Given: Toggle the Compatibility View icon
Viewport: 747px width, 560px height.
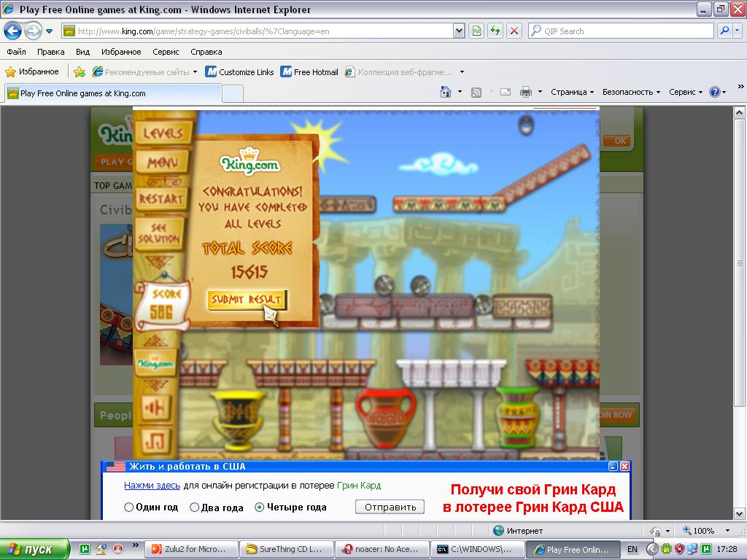Looking at the screenshot, I should 476,31.
